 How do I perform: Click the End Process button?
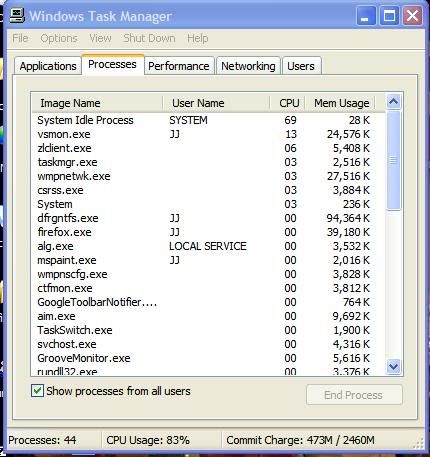pyautogui.click(x=354, y=395)
